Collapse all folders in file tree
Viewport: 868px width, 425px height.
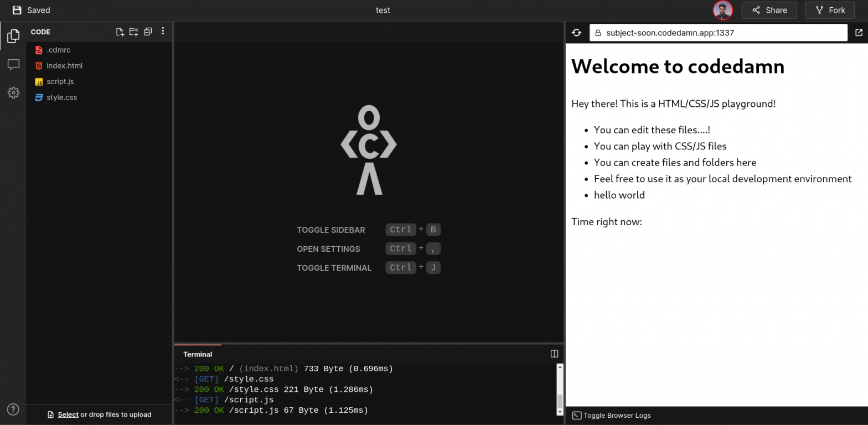[148, 32]
